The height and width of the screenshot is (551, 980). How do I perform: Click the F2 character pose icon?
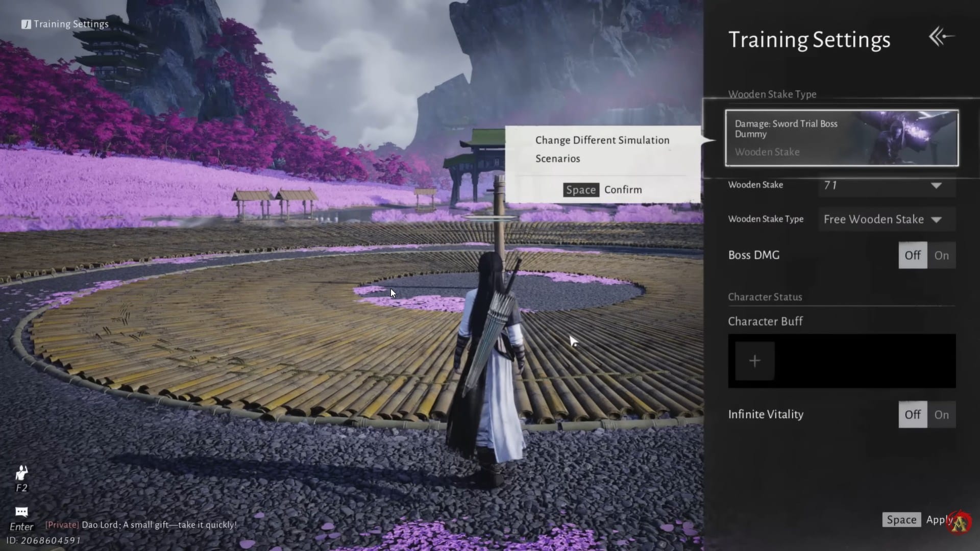21,473
